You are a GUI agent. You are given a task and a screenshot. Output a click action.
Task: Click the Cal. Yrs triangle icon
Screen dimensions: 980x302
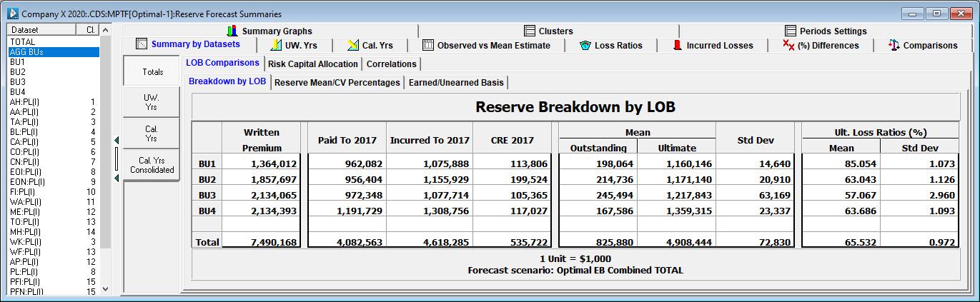(352, 45)
